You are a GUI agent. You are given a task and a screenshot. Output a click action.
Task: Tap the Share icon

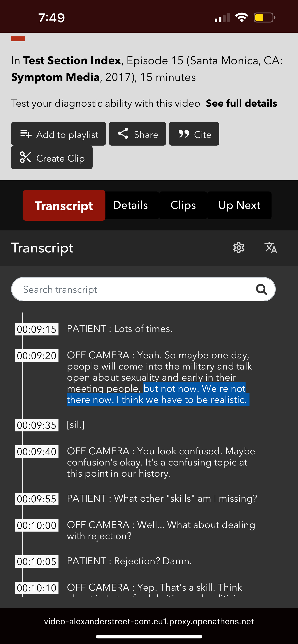click(123, 134)
